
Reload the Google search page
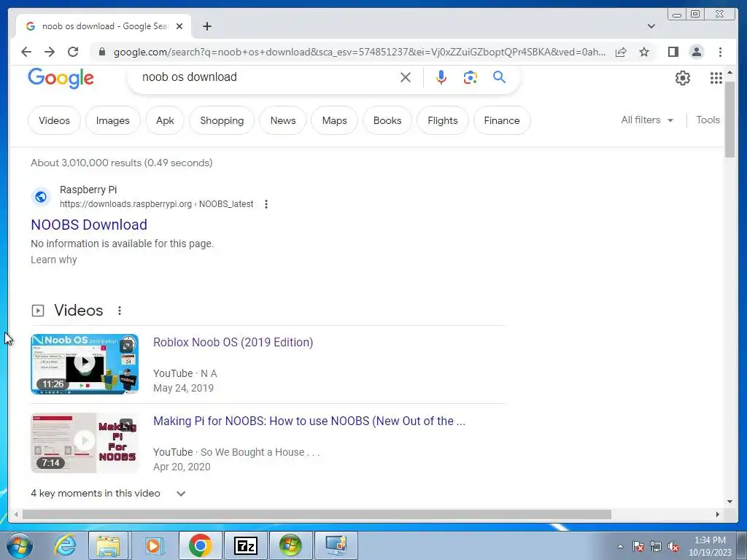click(73, 52)
